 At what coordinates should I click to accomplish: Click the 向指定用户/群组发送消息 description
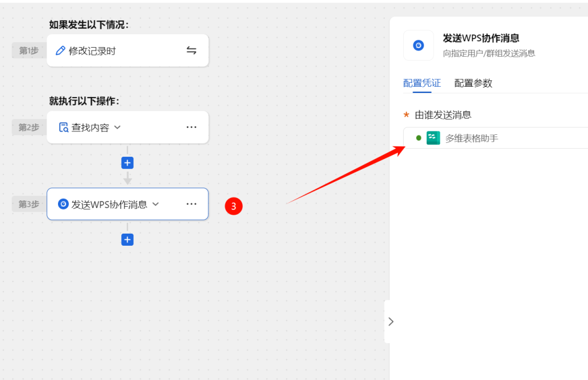(489, 53)
